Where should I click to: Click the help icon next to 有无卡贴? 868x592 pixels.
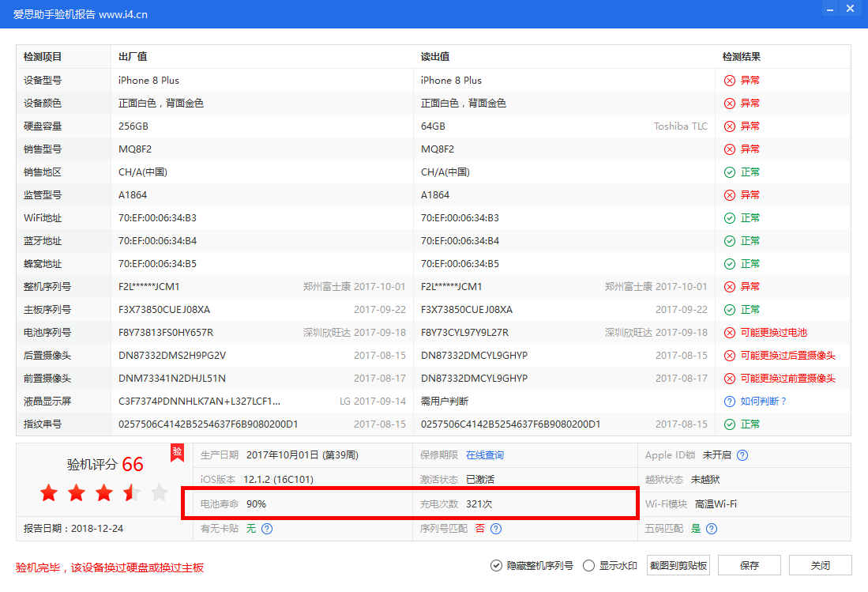pyautogui.click(x=267, y=528)
